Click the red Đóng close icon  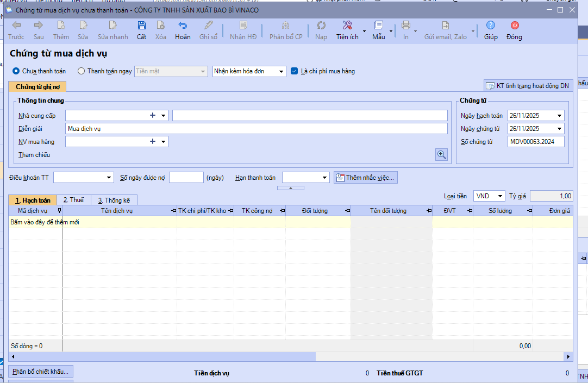pyautogui.click(x=514, y=26)
